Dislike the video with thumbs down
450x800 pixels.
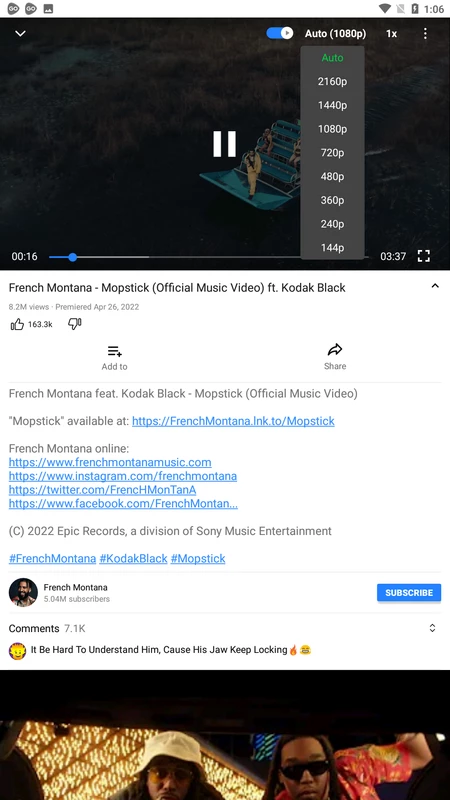tap(75, 324)
